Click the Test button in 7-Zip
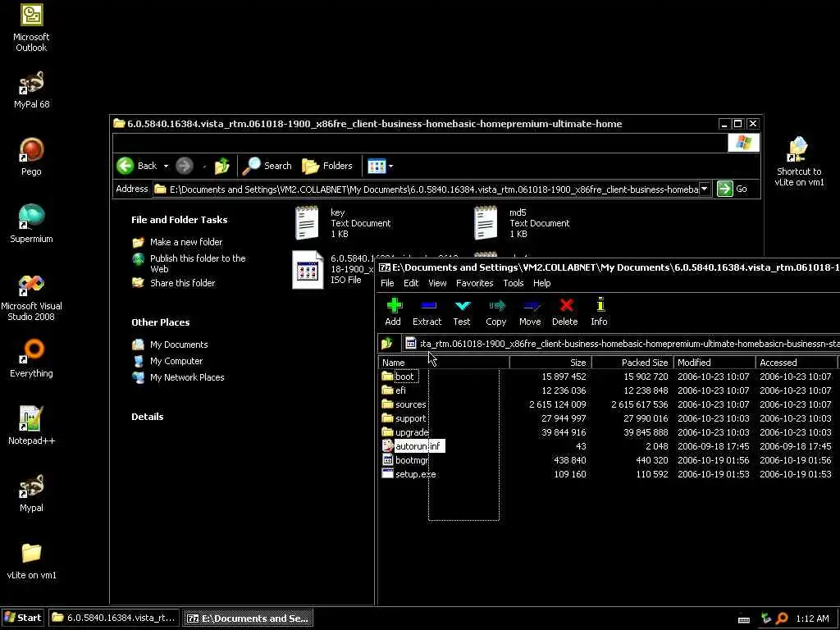This screenshot has width=840, height=630. click(x=462, y=313)
